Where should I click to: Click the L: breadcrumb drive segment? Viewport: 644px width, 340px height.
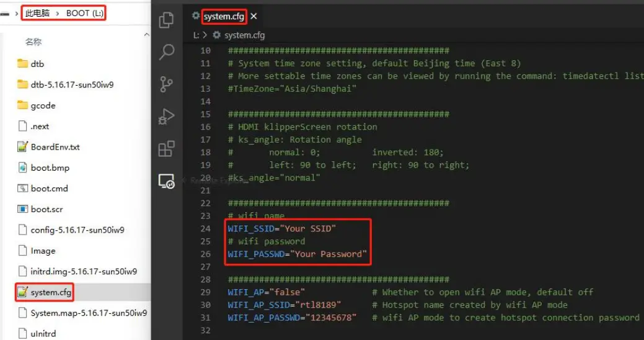click(x=196, y=35)
